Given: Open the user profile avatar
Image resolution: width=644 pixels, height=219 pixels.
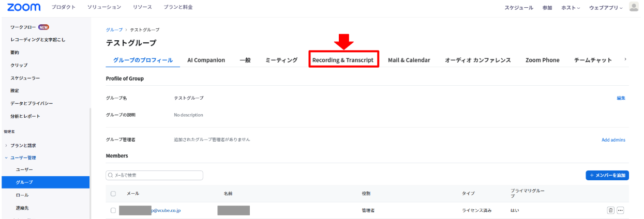Looking at the screenshot, I should click(634, 7).
